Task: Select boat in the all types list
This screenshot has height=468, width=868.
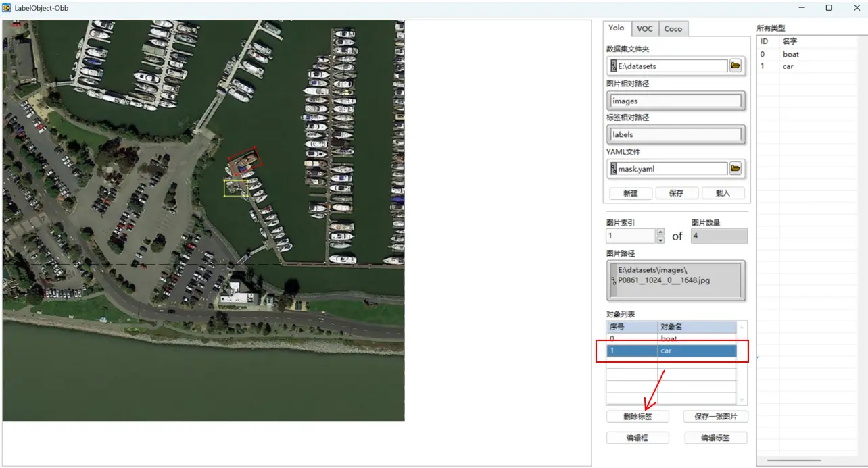Action: 790,54
